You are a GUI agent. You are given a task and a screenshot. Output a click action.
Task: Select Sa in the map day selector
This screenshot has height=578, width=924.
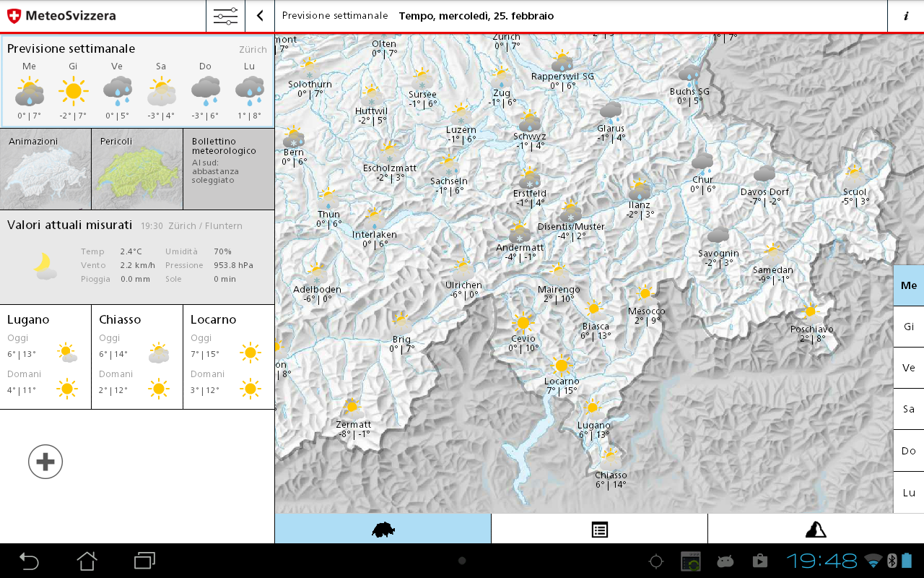[x=909, y=409]
